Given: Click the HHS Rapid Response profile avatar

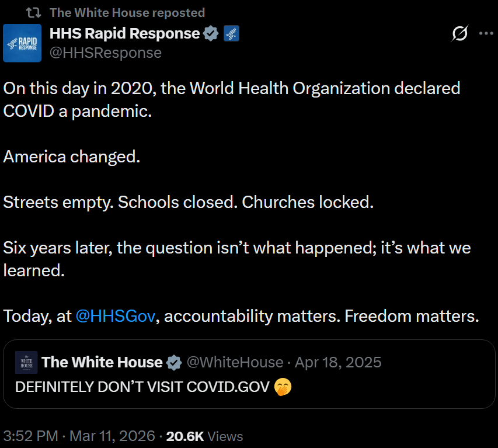Looking at the screenshot, I should coord(22,43).
